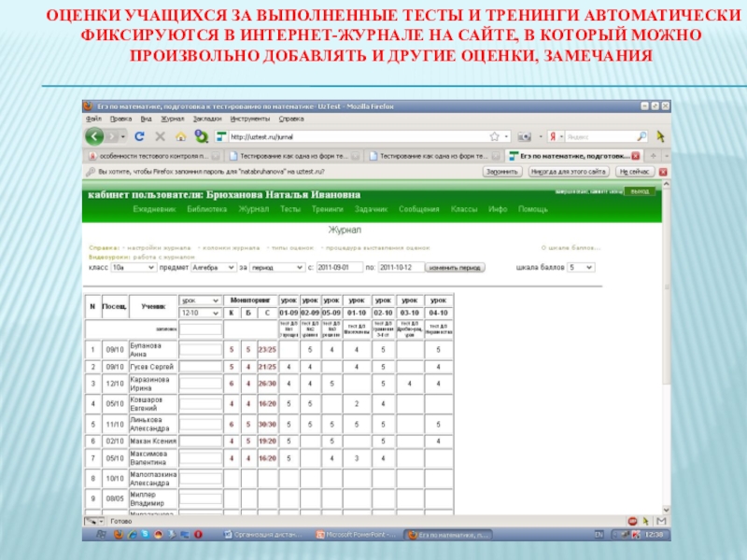This screenshot has height=560, width=747.
Task: Open Тренинги in the site navigation
Action: click(328, 209)
